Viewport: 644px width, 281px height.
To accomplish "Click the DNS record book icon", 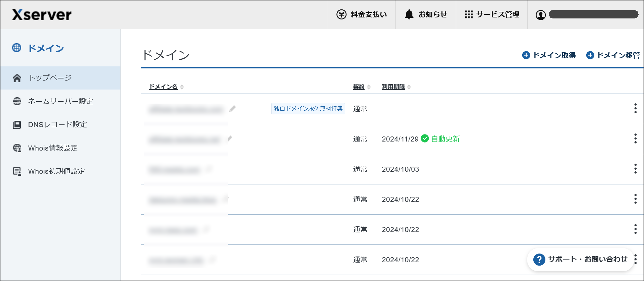I will [x=17, y=125].
